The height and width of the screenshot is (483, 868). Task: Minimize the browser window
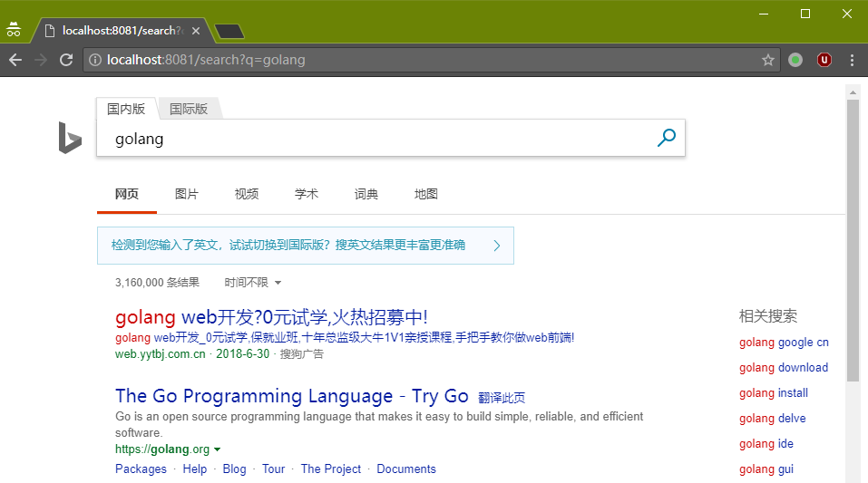click(764, 14)
